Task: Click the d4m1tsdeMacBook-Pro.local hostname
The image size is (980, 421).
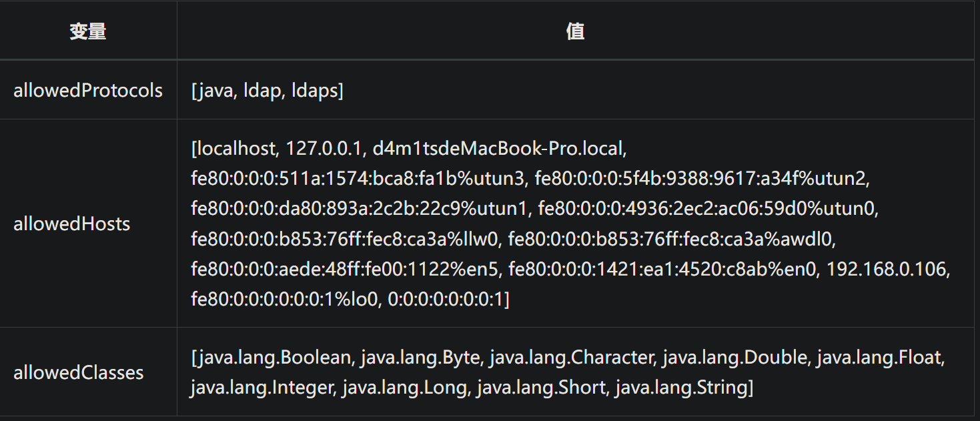Action: tap(499, 148)
